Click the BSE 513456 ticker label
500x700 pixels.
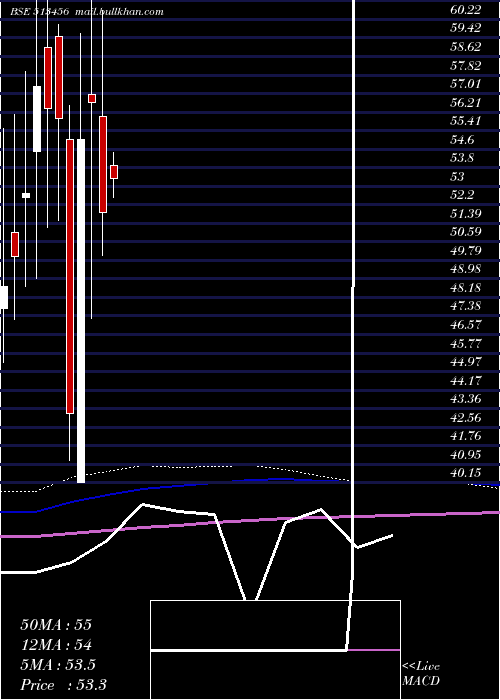click(x=40, y=12)
